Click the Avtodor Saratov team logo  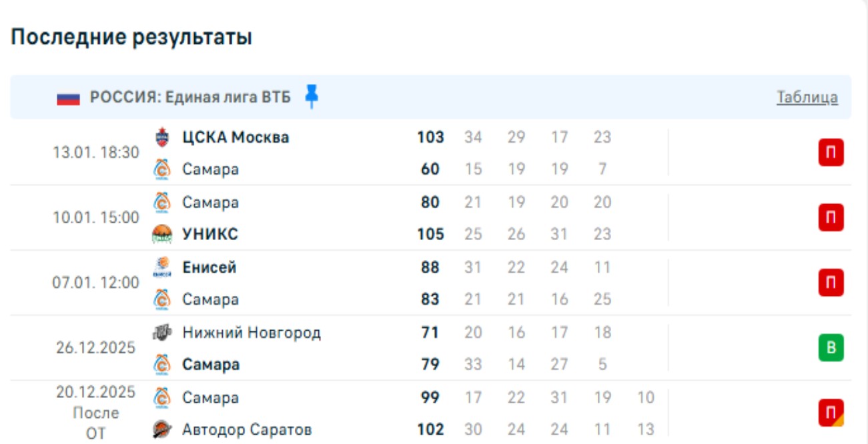[162, 429]
